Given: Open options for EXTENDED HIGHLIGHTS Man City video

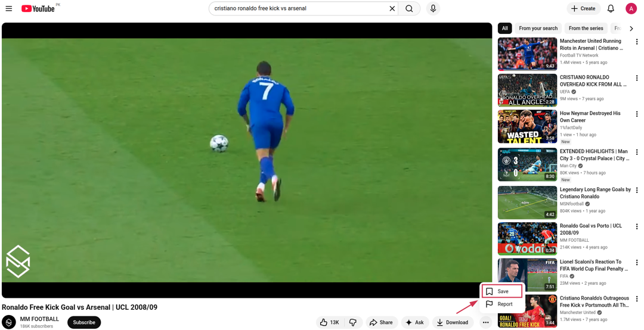Looking at the screenshot, I should [637, 152].
